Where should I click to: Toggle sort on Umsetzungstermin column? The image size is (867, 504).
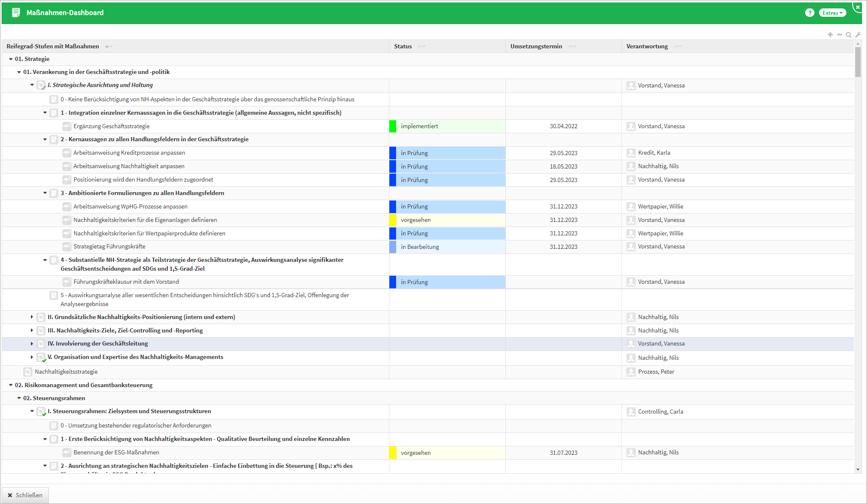(572, 46)
